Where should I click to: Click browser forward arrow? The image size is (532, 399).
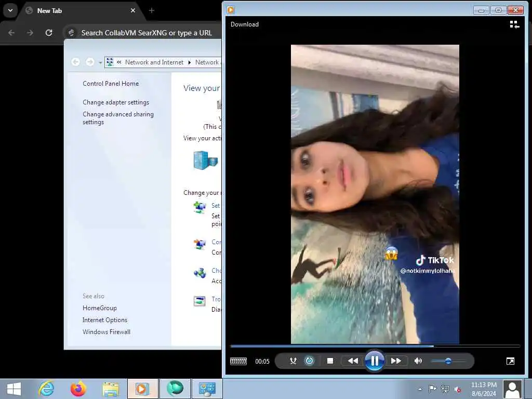coord(30,33)
